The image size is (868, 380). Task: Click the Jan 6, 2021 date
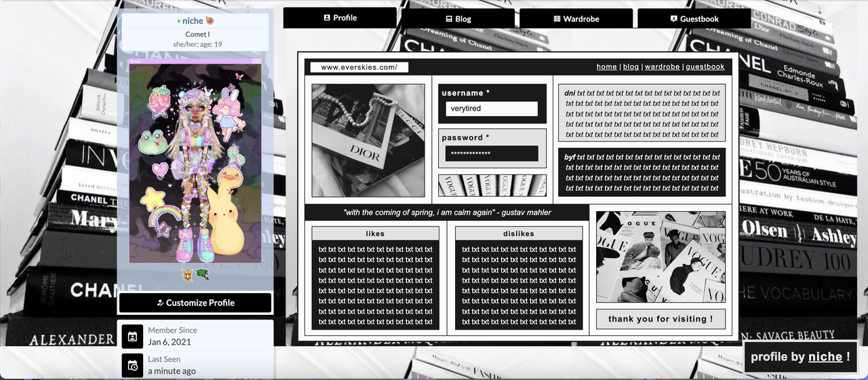click(170, 342)
